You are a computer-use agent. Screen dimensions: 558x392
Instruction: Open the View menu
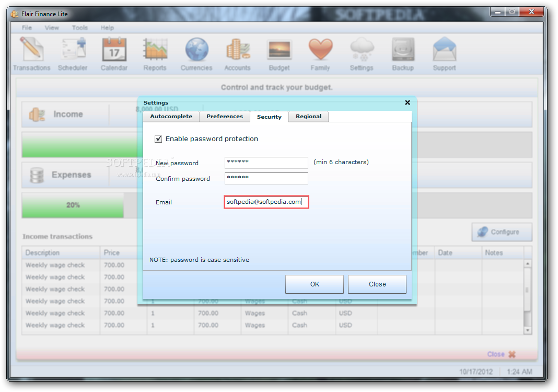(x=52, y=28)
